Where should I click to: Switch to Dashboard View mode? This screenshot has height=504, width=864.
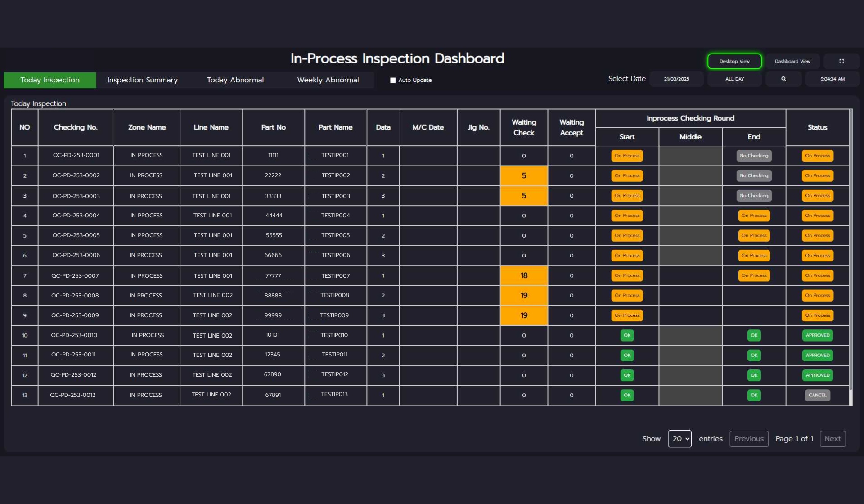[x=792, y=61]
